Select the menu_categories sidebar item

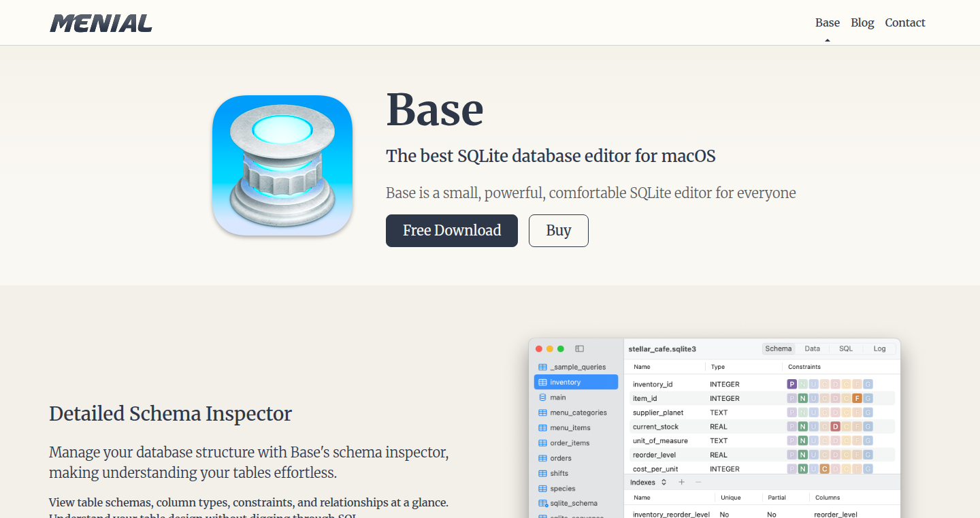(576, 412)
